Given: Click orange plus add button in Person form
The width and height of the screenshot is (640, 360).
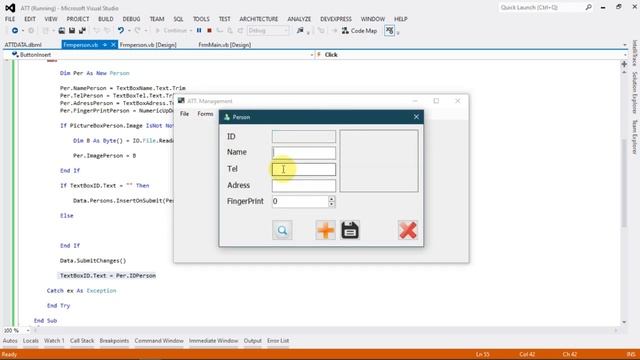Looking at the screenshot, I should point(326,230).
